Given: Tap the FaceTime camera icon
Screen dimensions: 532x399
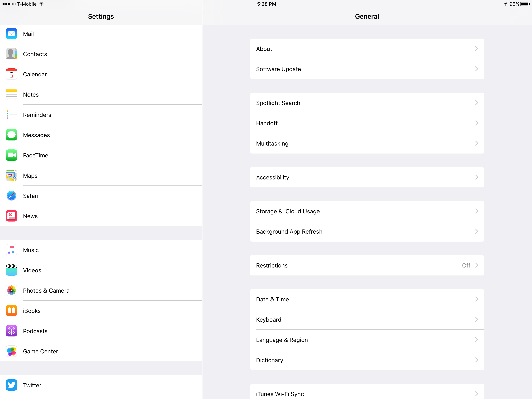Looking at the screenshot, I should (11, 155).
